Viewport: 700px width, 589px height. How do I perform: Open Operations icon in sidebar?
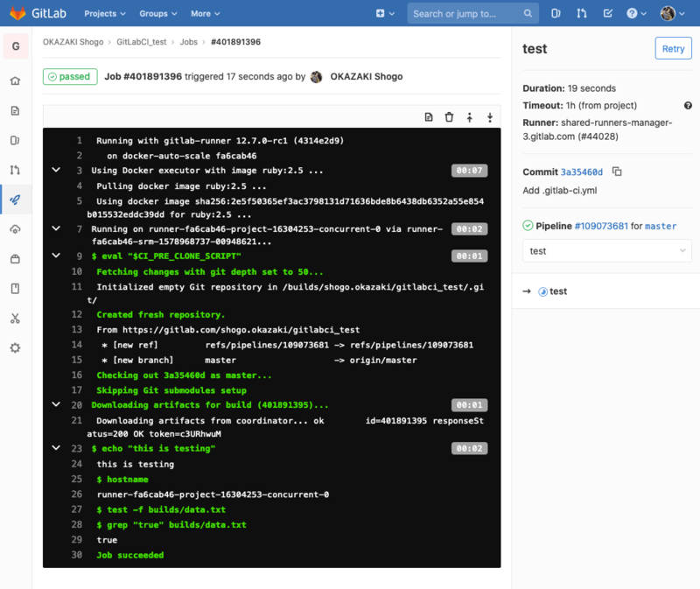pos(15,229)
